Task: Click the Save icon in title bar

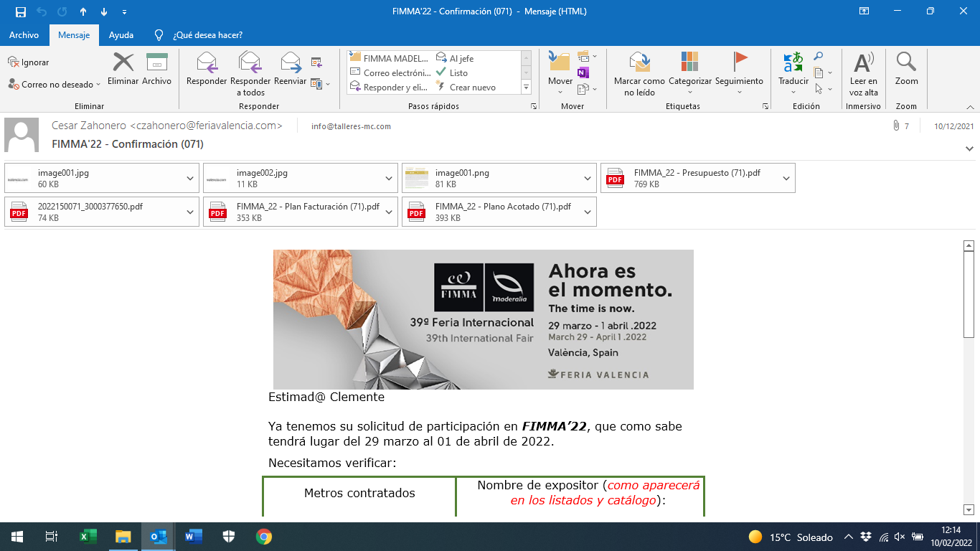Action: [x=20, y=11]
